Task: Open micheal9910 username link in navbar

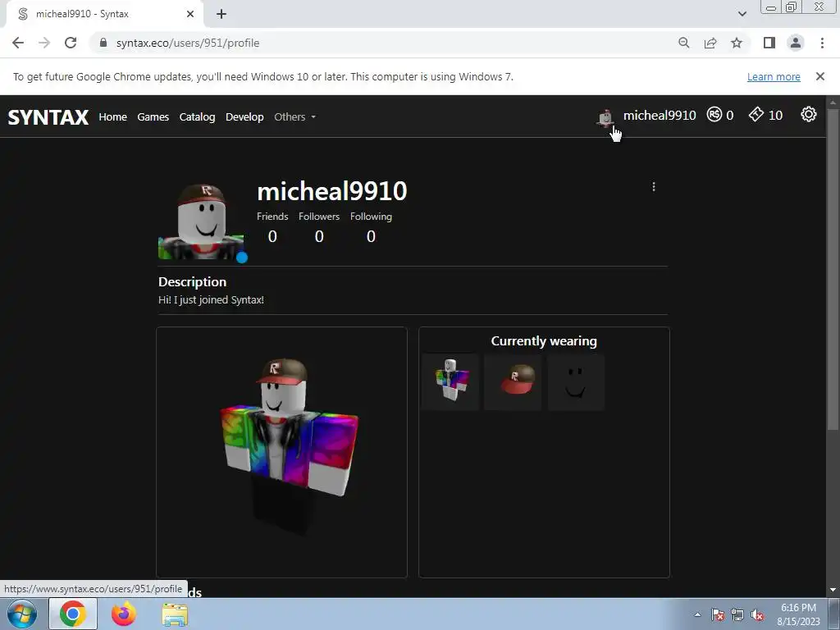Action: click(660, 115)
